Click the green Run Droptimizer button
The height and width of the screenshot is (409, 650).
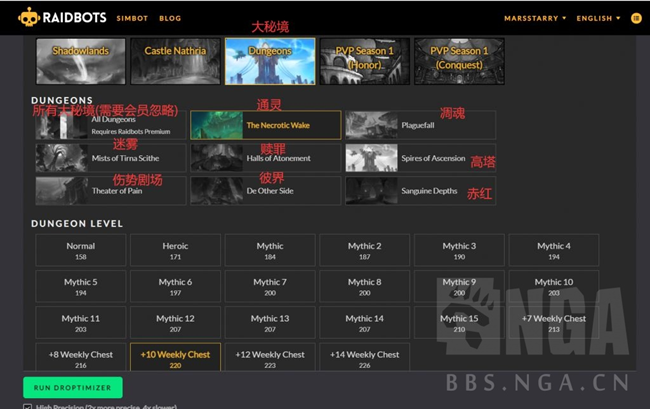[x=73, y=387]
